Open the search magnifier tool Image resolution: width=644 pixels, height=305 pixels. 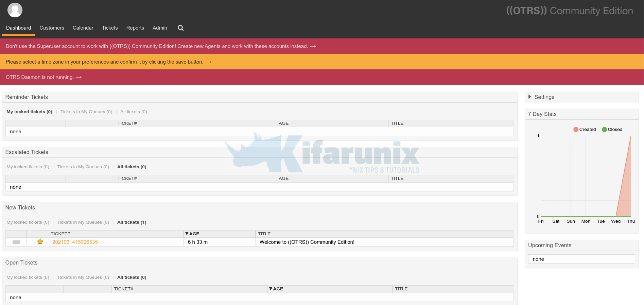[180, 28]
